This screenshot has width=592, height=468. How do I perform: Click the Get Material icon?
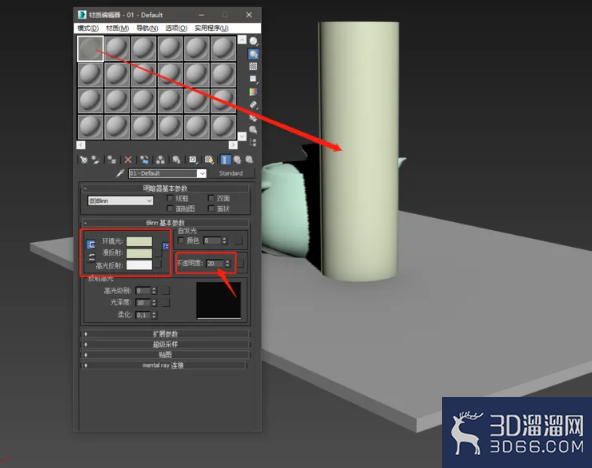click(83, 160)
